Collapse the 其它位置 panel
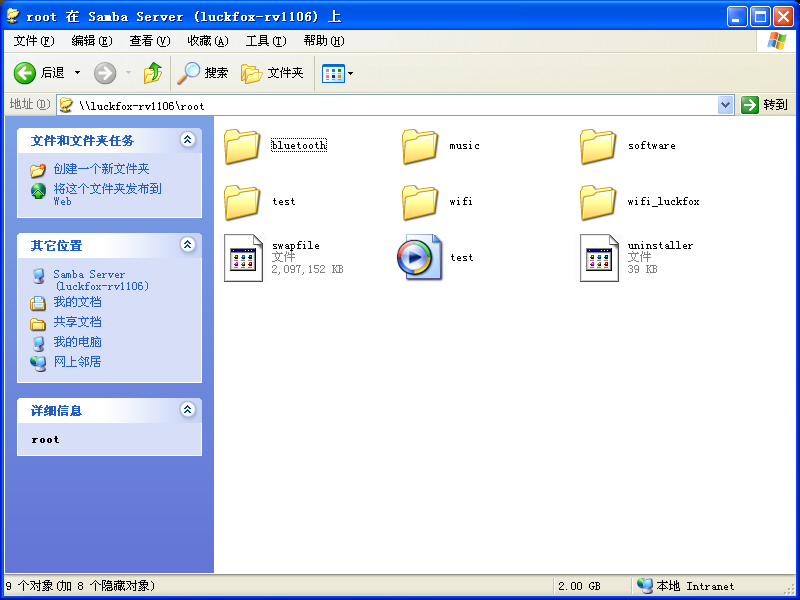 pos(188,244)
